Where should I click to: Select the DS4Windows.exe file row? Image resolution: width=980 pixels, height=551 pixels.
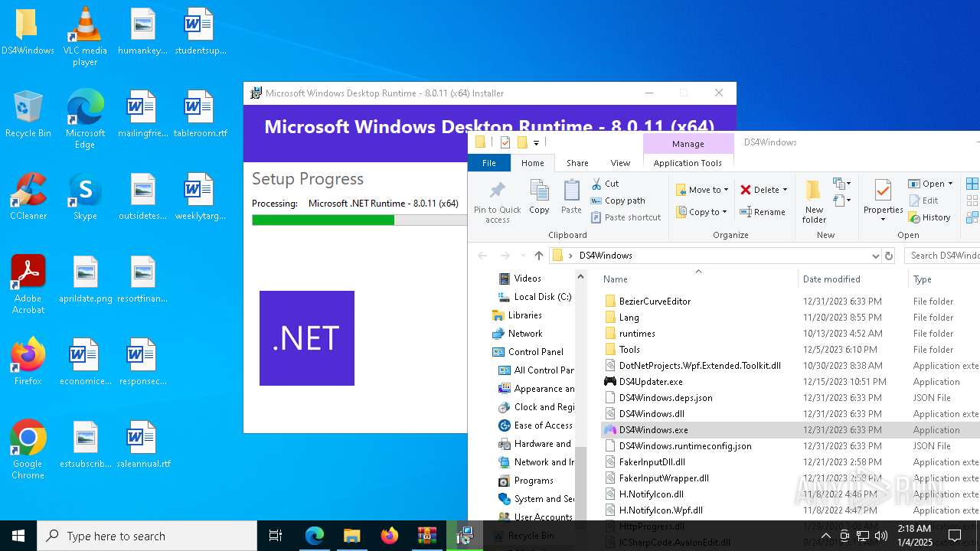[x=790, y=430]
